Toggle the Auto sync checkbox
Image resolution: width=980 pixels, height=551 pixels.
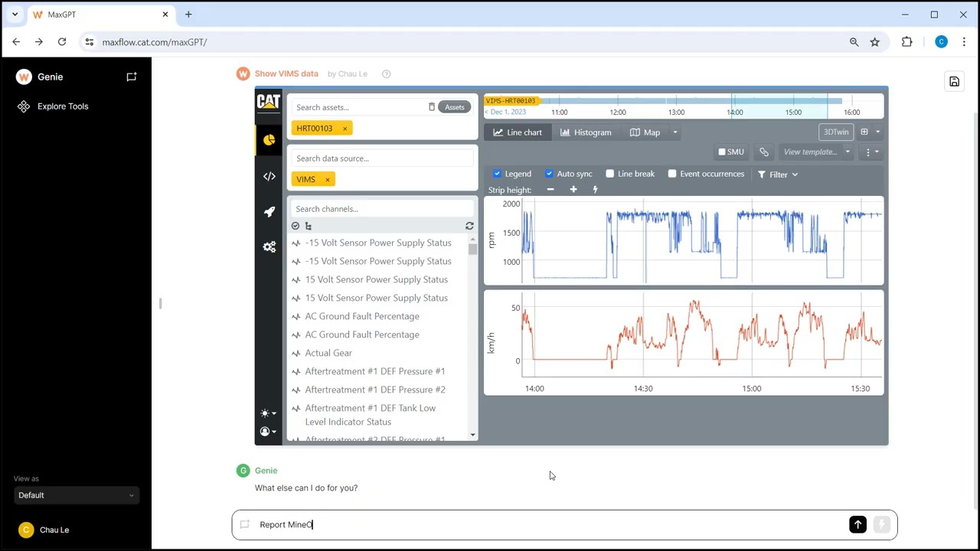(549, 174)
